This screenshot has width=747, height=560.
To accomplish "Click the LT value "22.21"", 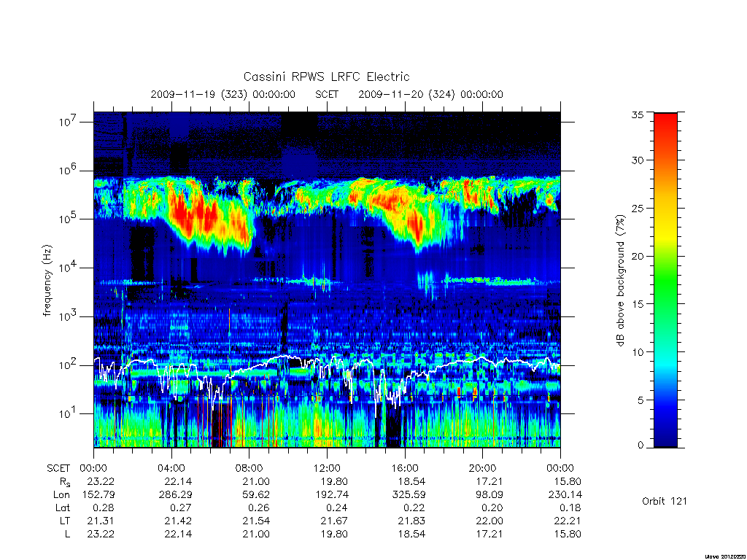I will [x=568, y=521].
